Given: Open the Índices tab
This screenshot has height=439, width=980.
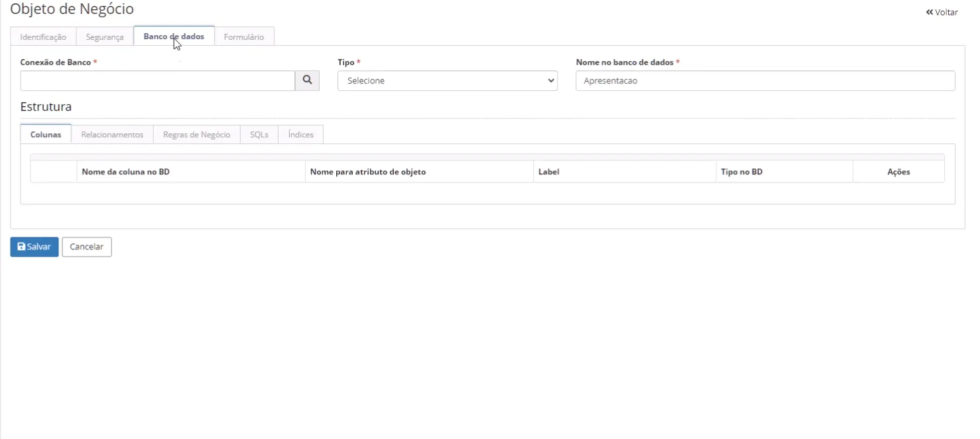Looking at the screenshot, I should pos(300,135).
